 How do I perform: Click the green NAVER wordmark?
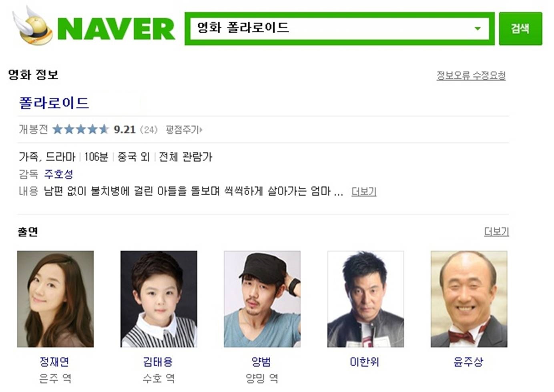click(x=116, y=29)
